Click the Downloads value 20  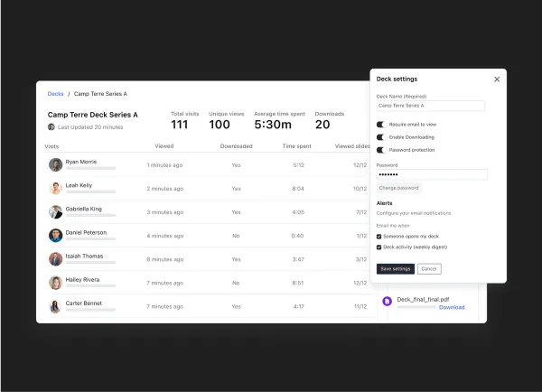tap(322, 125)
